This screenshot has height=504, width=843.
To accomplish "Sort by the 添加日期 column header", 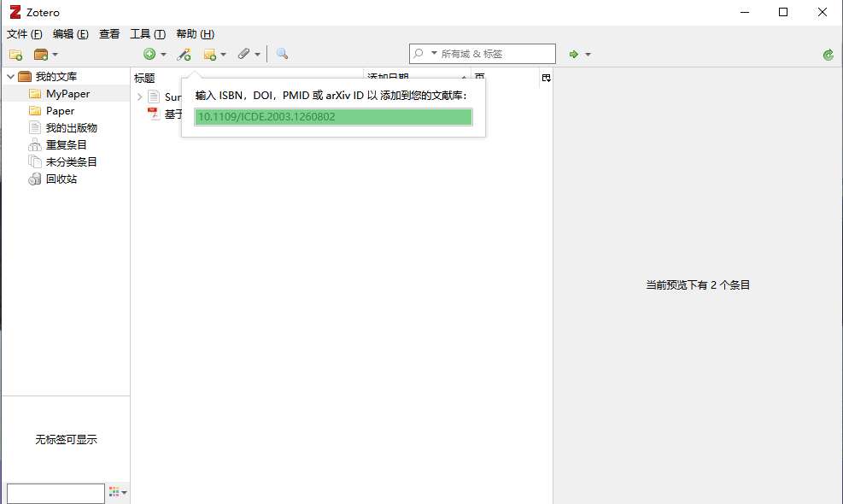I will click(388, 78).
